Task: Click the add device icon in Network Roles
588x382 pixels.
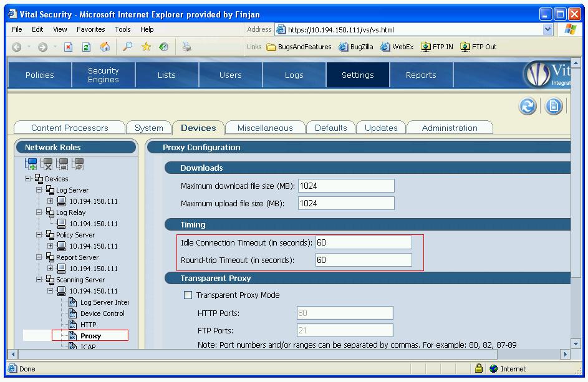Action: coord(31,164)
